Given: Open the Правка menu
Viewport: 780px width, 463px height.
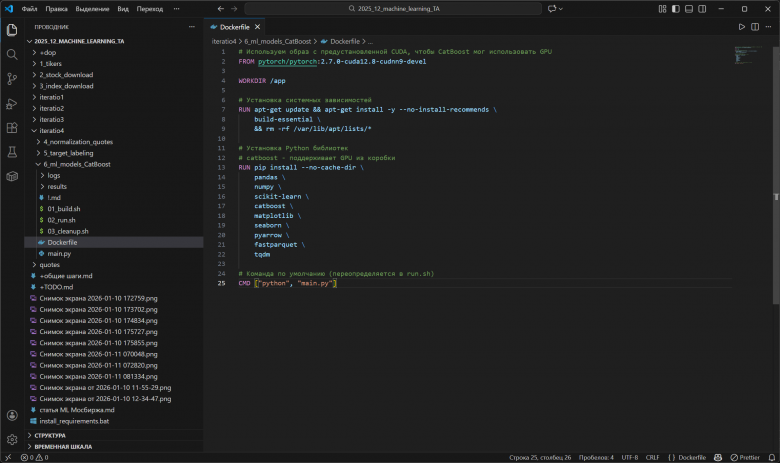Looking at the screenshot, I should [56, 8].
